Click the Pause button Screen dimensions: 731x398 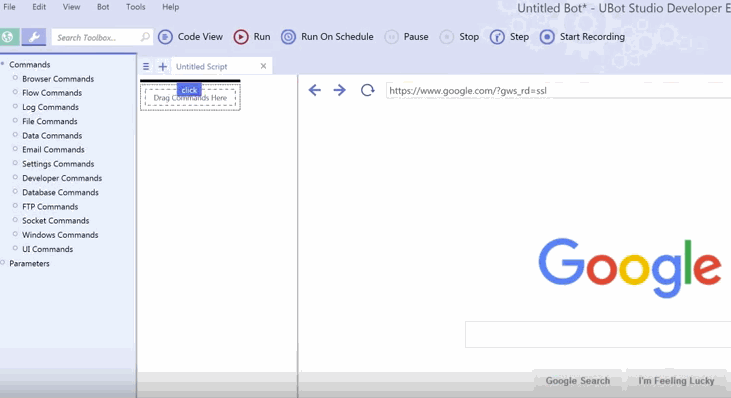pos(407,37)
